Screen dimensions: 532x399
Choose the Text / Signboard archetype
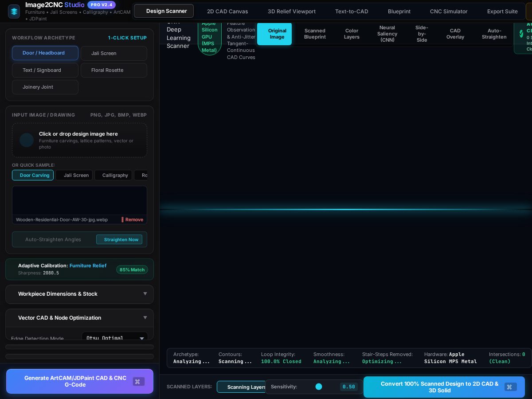tap(45, 70)
